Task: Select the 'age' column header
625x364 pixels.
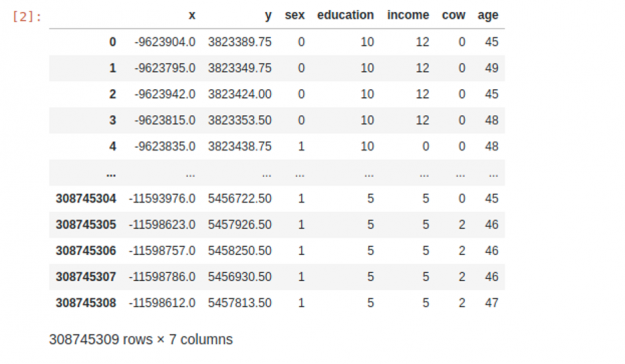Action: (x=488, y=16)
